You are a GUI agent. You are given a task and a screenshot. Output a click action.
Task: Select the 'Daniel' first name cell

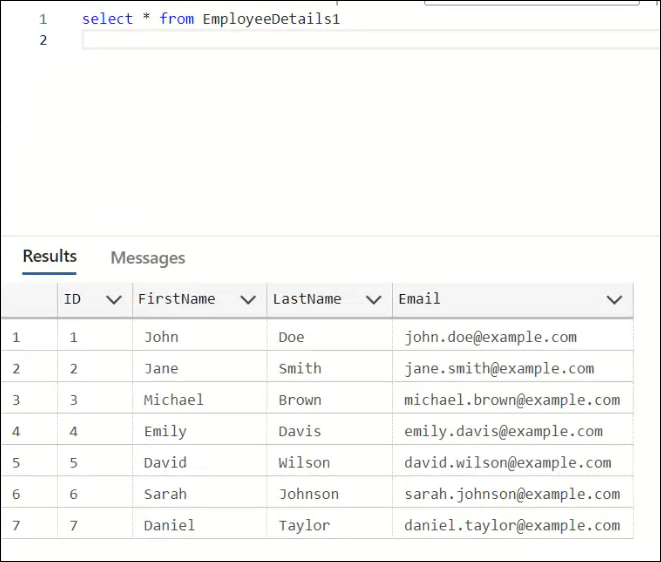tap(199, 525)
